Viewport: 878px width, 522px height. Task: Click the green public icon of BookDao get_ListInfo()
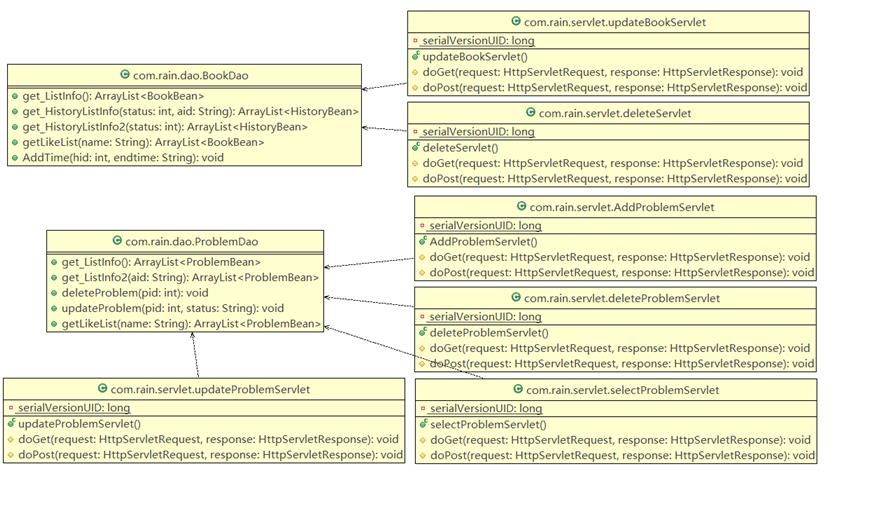coord(15,96)
